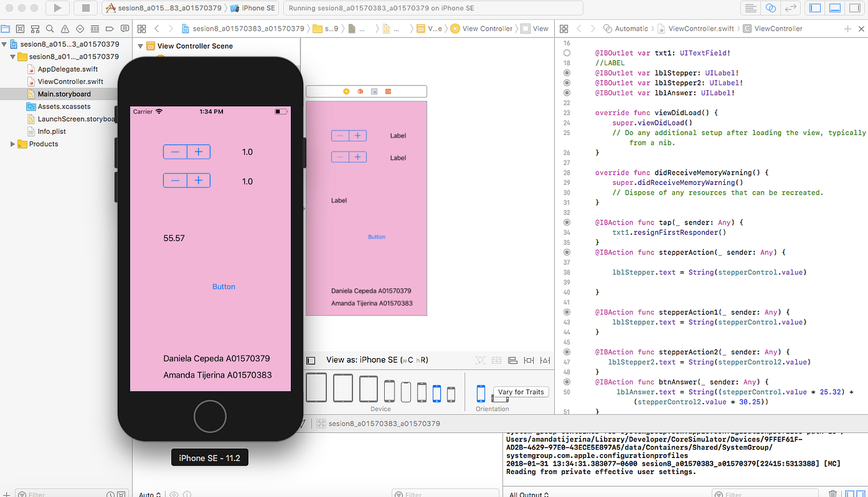Screen dimensions: 868x497
Task: Expand the Products folder in navigator
Action: click(x=12, y=144)
